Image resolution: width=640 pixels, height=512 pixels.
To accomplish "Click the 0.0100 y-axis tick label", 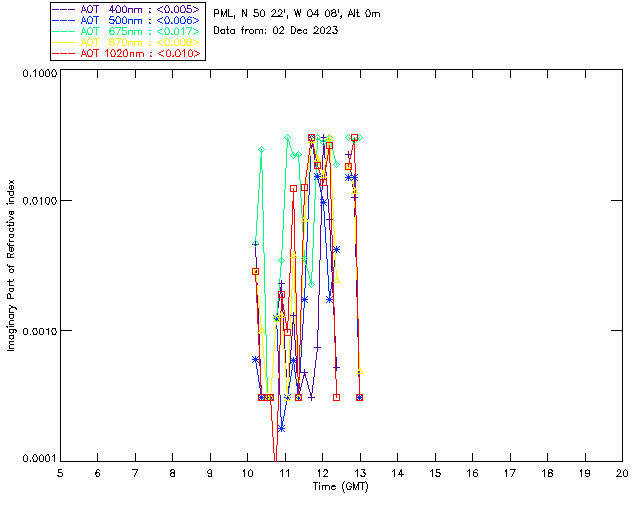I will 39,201.
